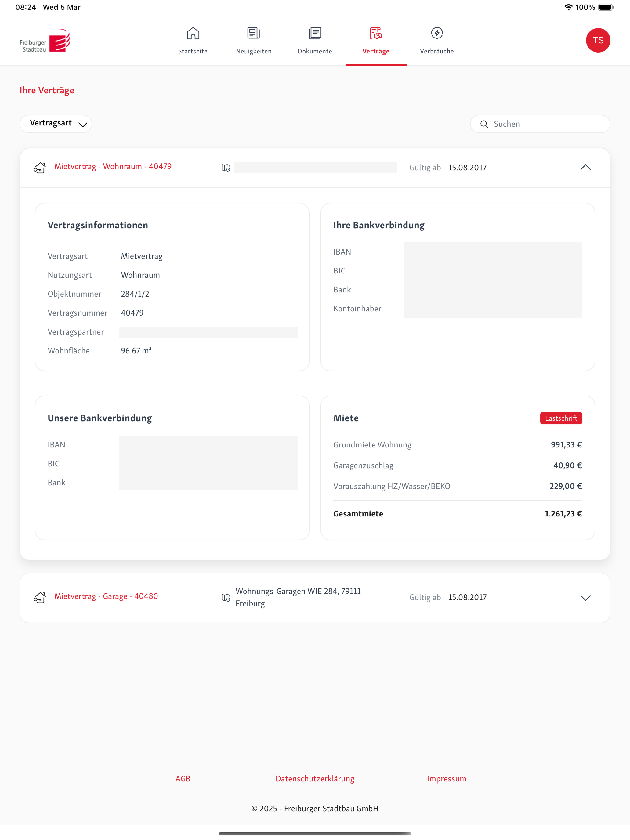Image resolution: width=630 pixels, height=840 pixels.
Task: Open the Impressum link
Action: click(x=446, y=778)
